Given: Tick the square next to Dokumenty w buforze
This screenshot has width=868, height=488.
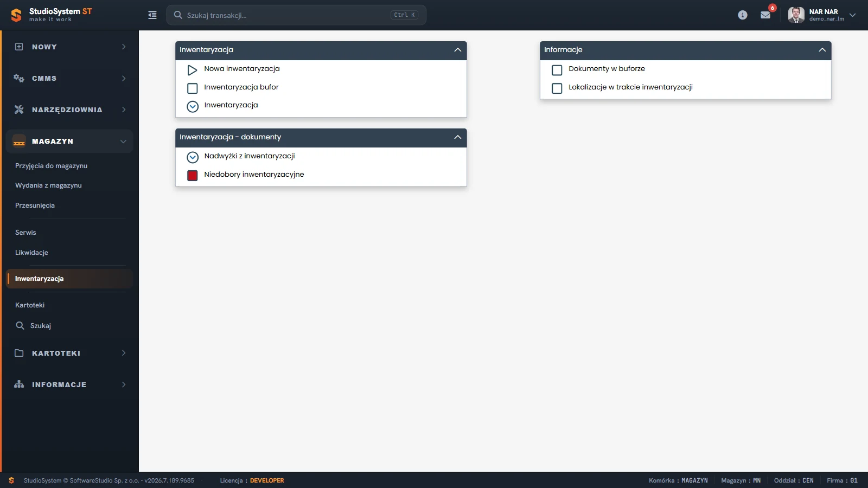Looking at the screenshot, I should (557, 70).
